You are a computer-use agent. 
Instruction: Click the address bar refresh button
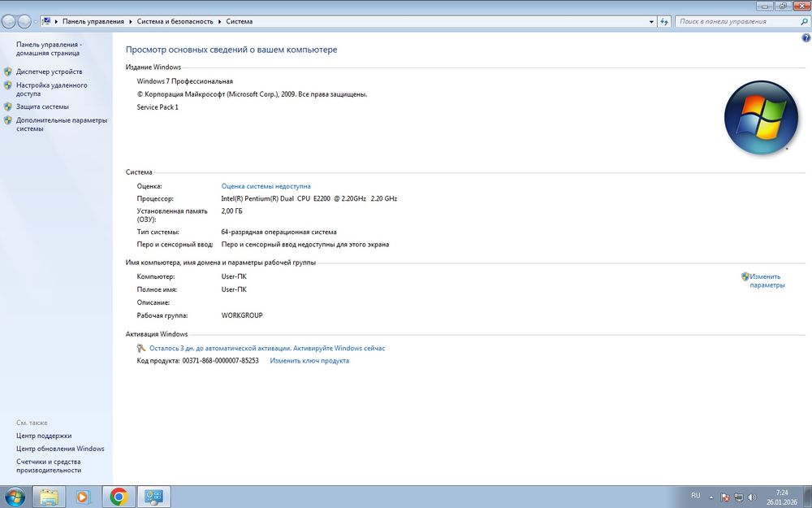click(x=664, y=22)
